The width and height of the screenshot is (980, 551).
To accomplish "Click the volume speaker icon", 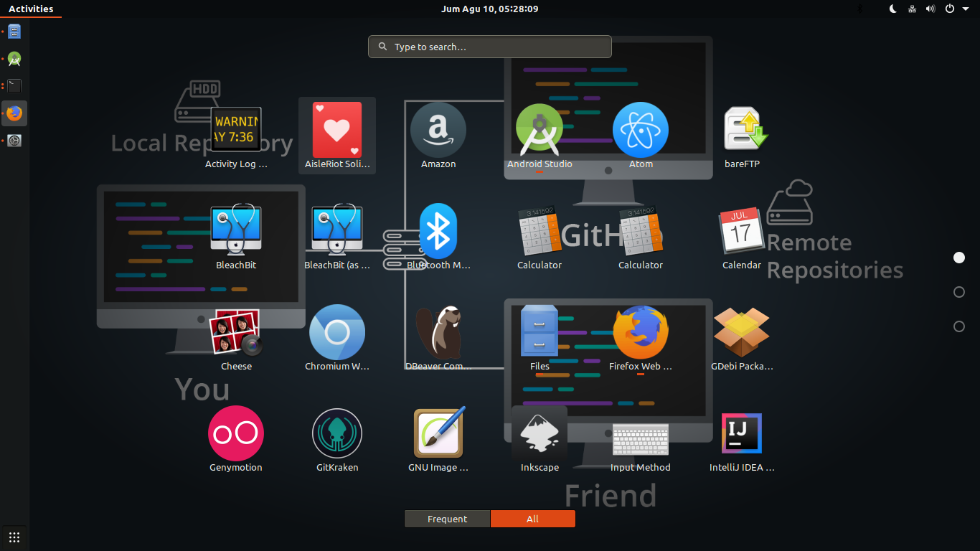I will point(930,9).
